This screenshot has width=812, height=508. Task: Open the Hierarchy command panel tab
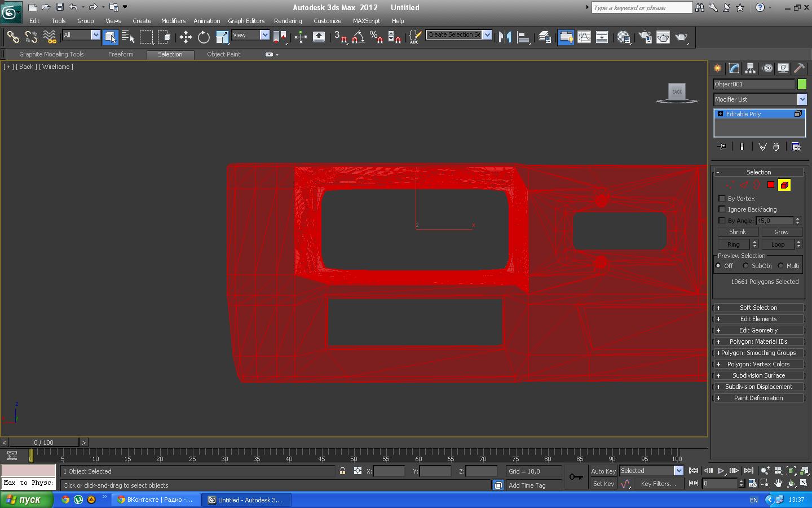pos(750,68)
